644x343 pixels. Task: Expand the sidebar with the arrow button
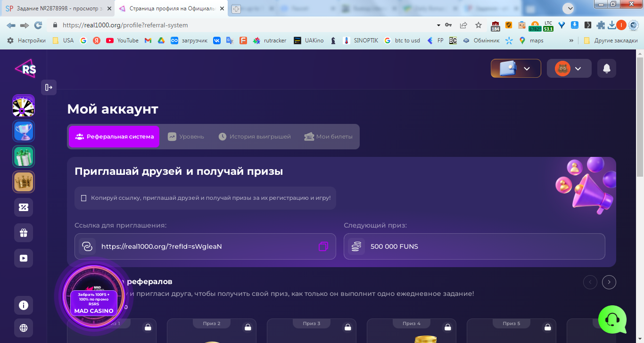[49, 87]
